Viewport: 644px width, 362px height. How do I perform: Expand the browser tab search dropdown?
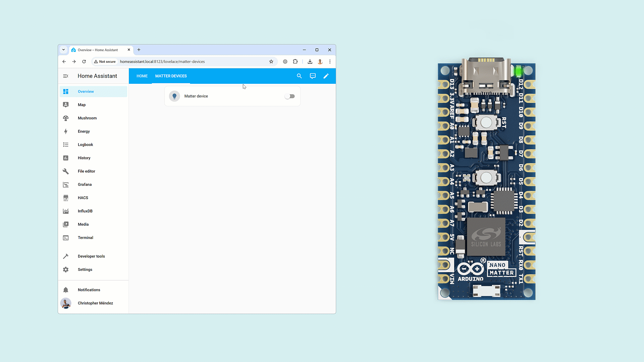pyautogui.click(x=63, y=50)
